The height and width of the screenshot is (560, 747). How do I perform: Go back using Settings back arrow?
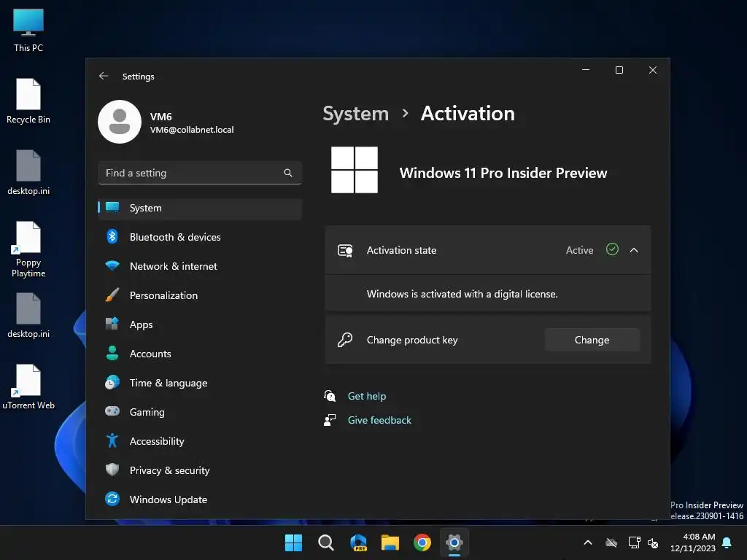[104, 76]
